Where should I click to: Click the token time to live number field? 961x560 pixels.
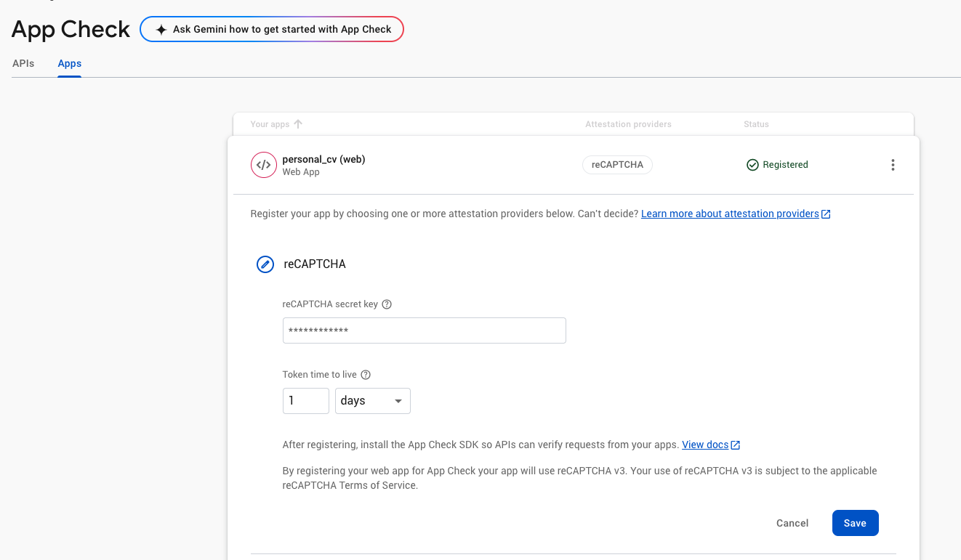point(306,401)
